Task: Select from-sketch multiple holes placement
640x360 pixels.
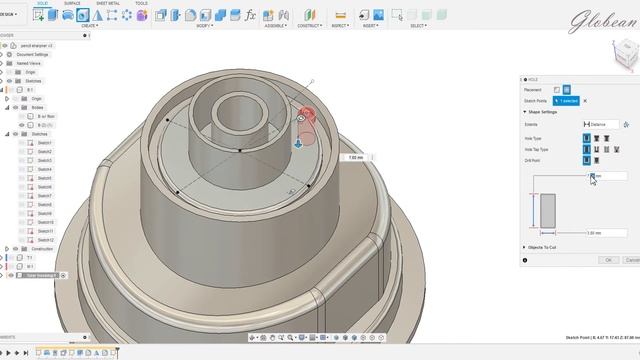Action: coord(567,90)
